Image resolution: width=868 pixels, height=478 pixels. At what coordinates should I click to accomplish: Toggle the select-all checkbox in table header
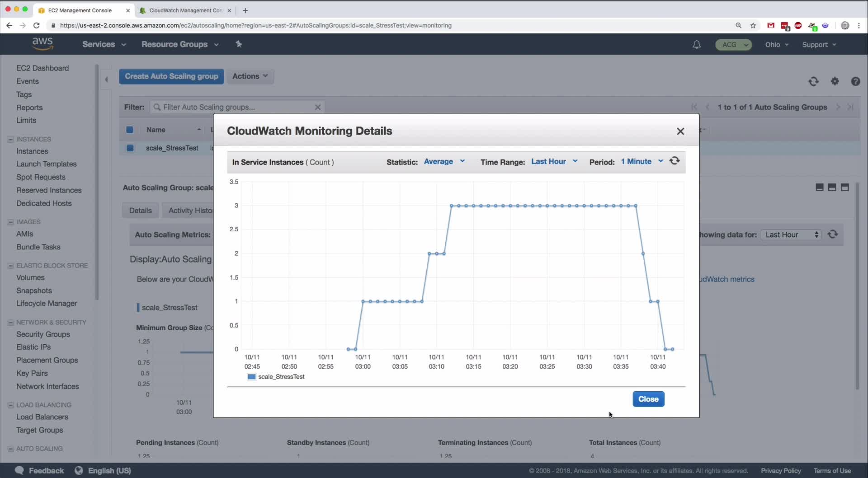pyautogui.click(x=130, y=130)
